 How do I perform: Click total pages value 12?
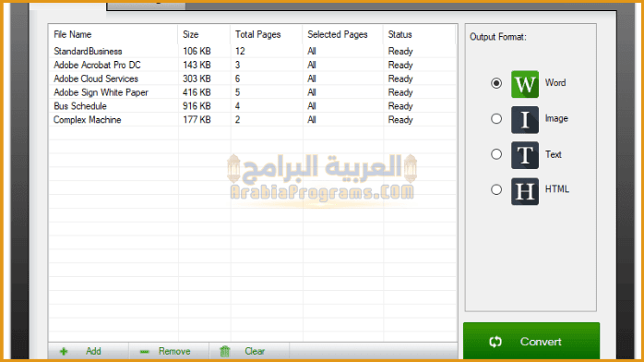coord(240,52)
